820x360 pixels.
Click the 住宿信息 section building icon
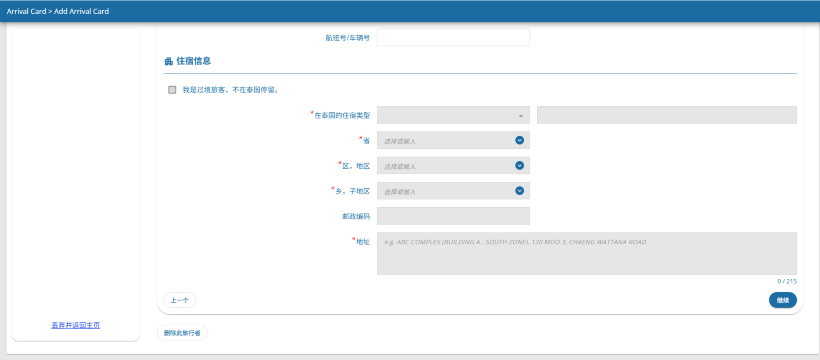point(168,61)
